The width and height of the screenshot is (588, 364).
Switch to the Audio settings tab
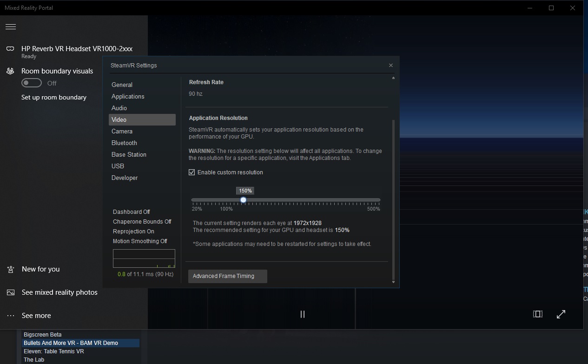tap(142, 108)
